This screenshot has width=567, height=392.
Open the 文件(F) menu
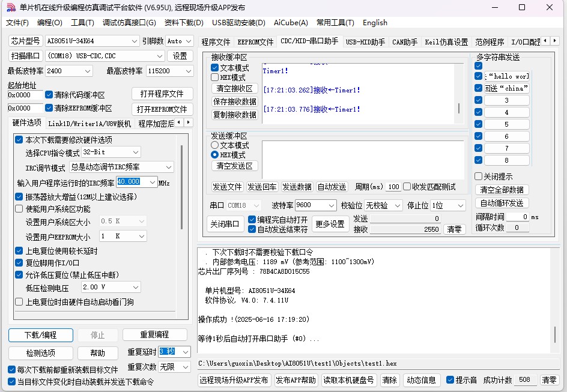coord(17,23)
